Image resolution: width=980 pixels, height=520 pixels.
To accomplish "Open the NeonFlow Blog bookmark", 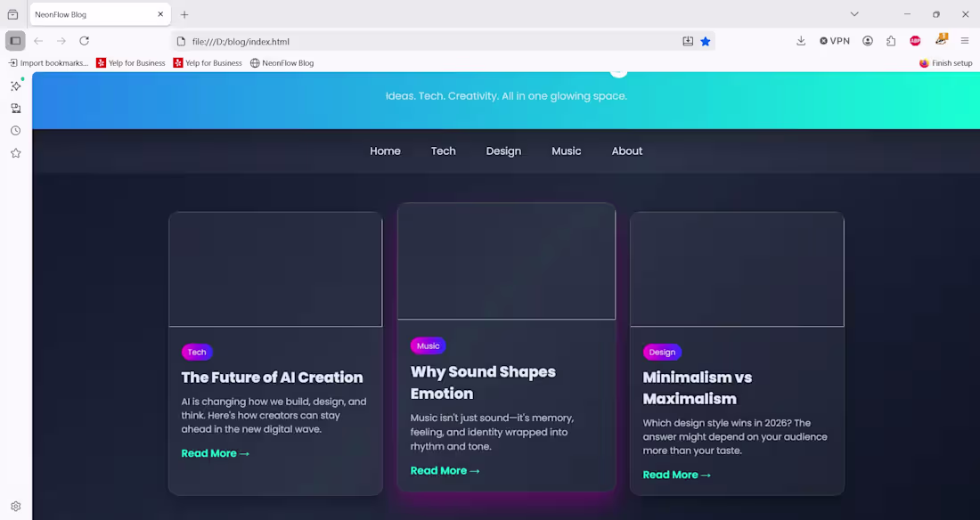I will pos(282,63).
